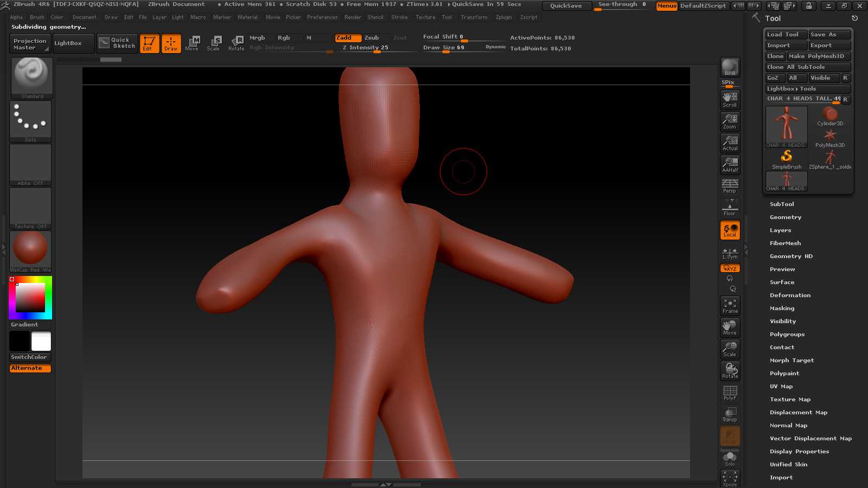
Task: Activate the Draw mode button
Action: (171, 43)
